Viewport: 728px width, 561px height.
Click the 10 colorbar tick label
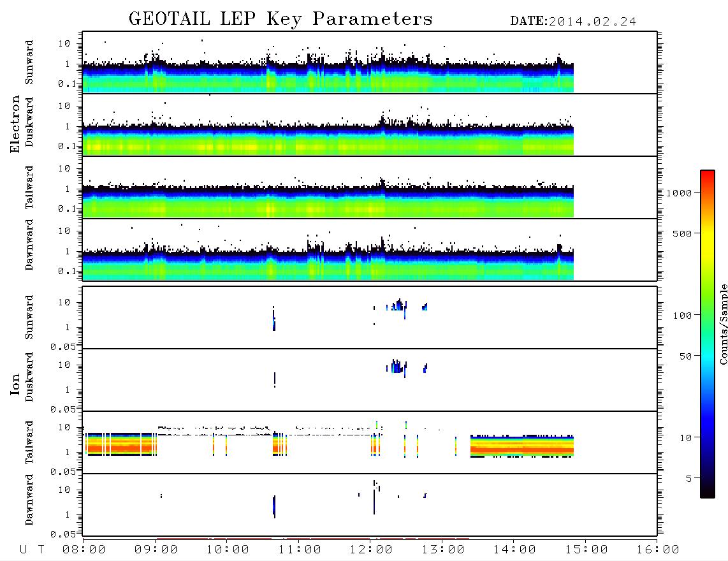coord(685,437)
